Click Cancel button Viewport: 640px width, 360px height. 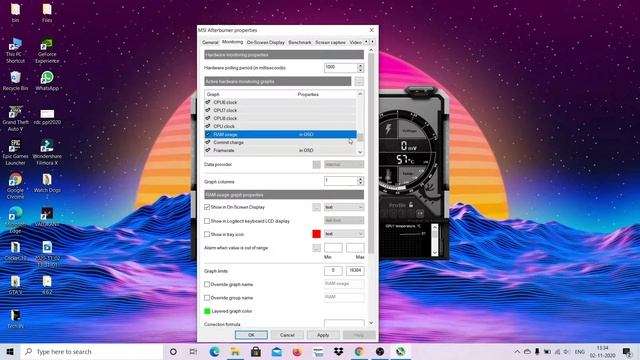[x=287, y=335]
